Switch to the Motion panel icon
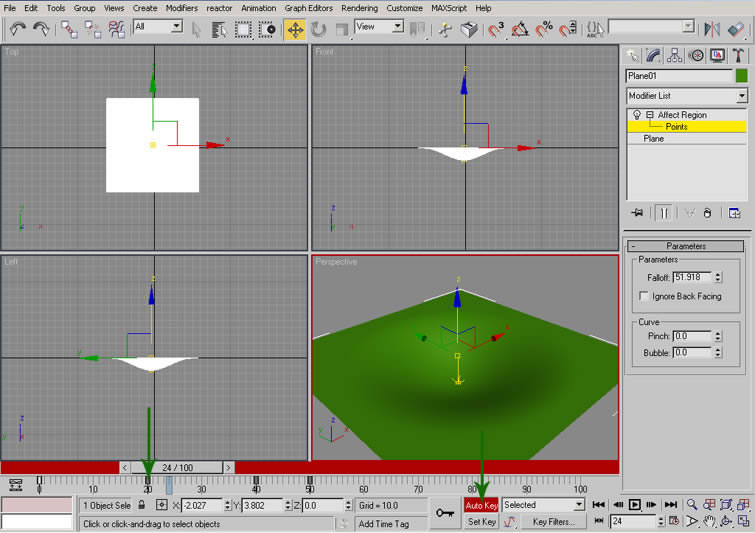Viewport: 755px width, 533px height. click(696, 55)
